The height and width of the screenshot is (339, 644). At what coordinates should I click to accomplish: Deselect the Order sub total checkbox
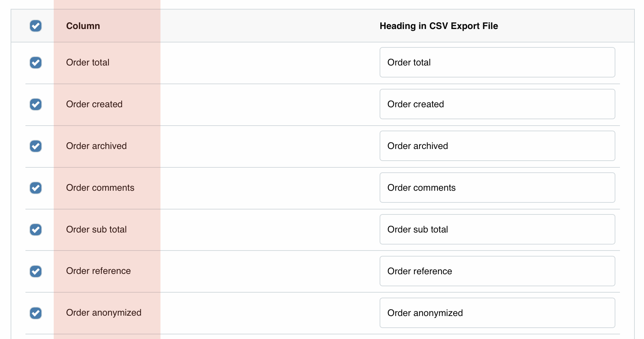tap(36, 230)
